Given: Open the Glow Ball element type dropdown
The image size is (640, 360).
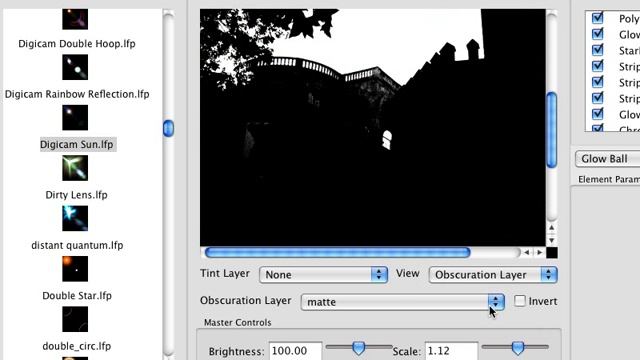Looking at the screenshot, I should pyautogui.click(x=607, y=159).
